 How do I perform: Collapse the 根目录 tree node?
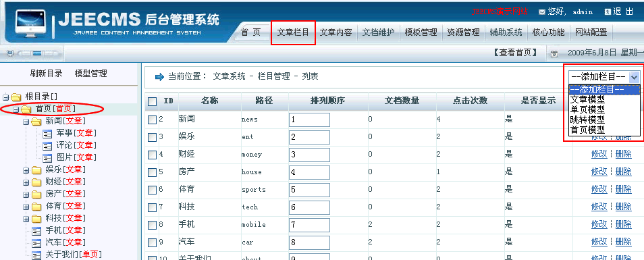[x=6, y=98]
